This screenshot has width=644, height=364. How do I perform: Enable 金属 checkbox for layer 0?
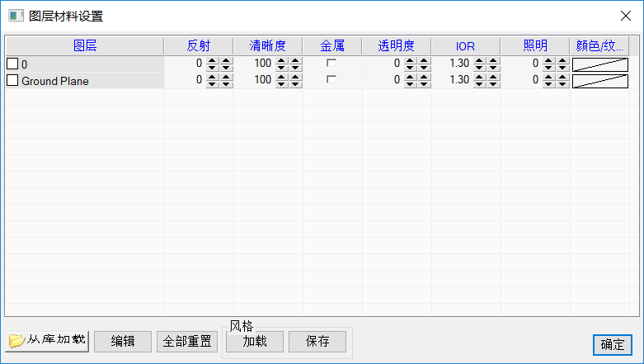[331, 63]
